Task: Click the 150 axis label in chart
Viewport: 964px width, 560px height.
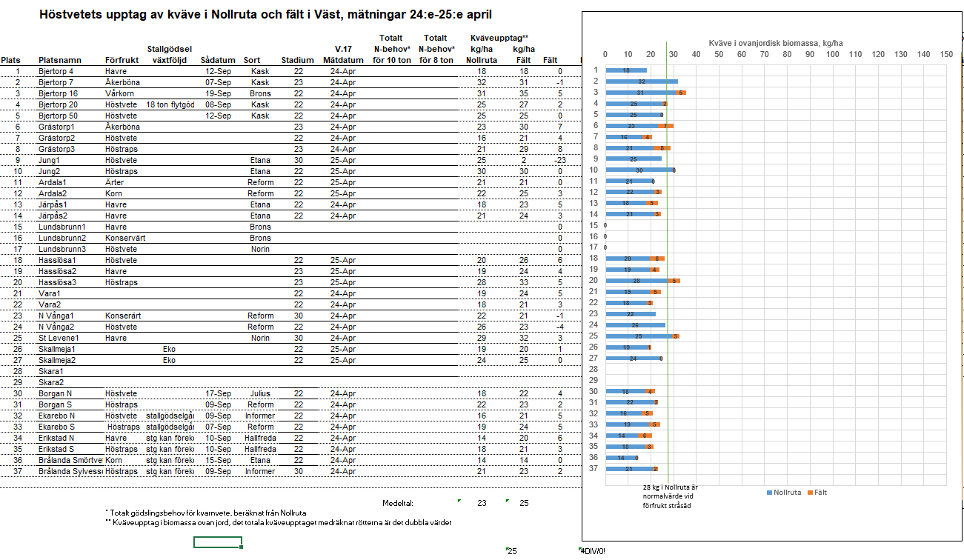Action: click(x=946, y=55)
